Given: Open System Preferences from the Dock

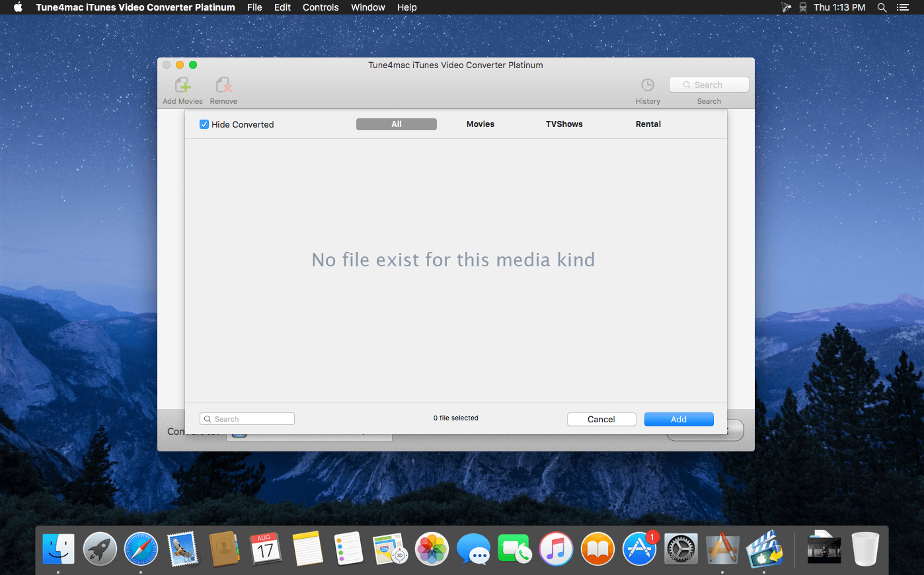Looking at the screenshot, I should point(680,549).
